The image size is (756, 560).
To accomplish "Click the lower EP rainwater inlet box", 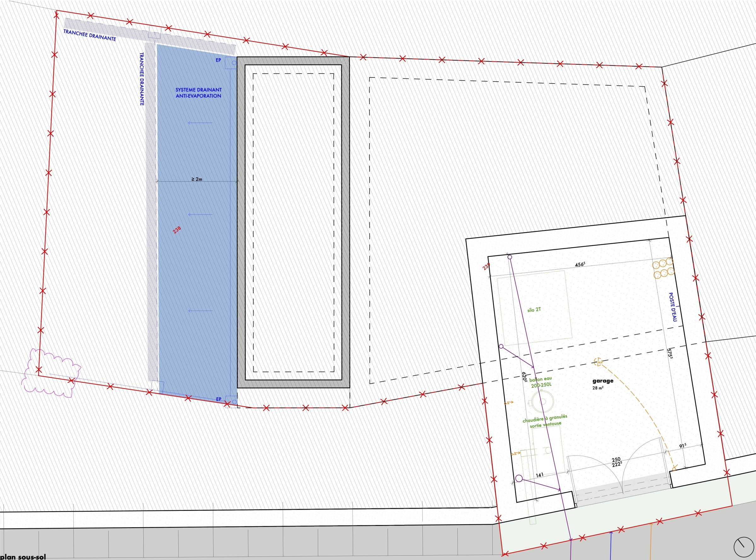I will point(231,402).
